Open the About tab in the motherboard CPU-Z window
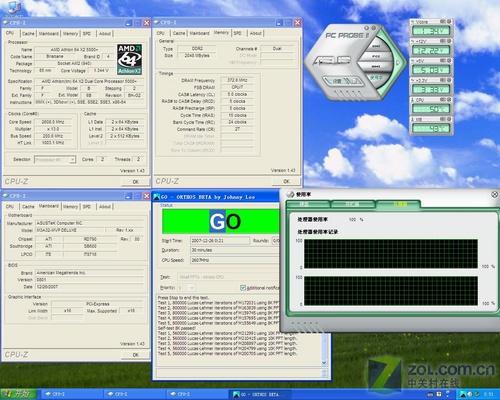 click(x=105, y=207)
